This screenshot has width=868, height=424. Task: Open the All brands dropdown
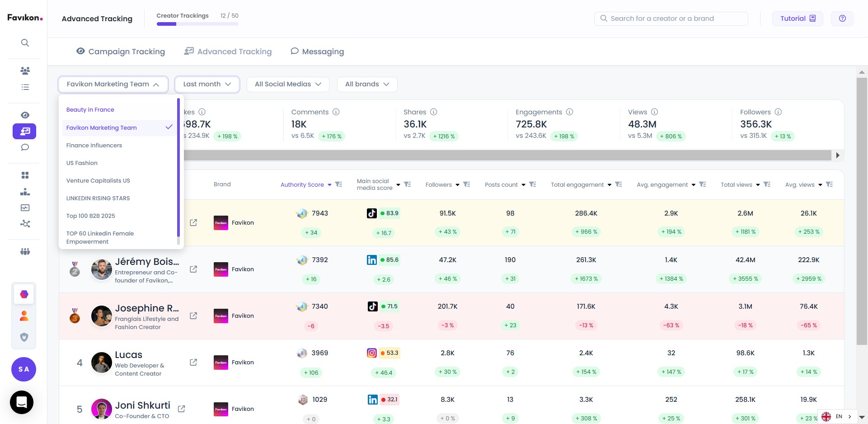(x=367, y=84)
